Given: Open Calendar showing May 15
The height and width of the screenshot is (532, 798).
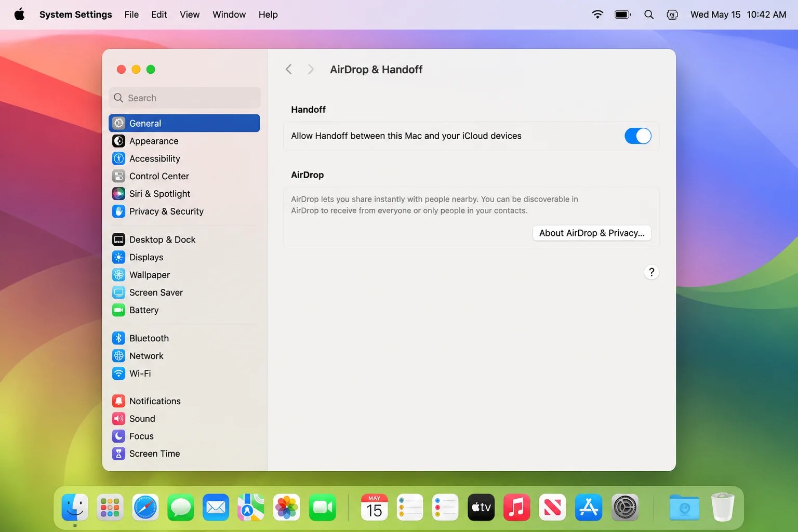Looking at the screenshot, I should click(375, 507).
